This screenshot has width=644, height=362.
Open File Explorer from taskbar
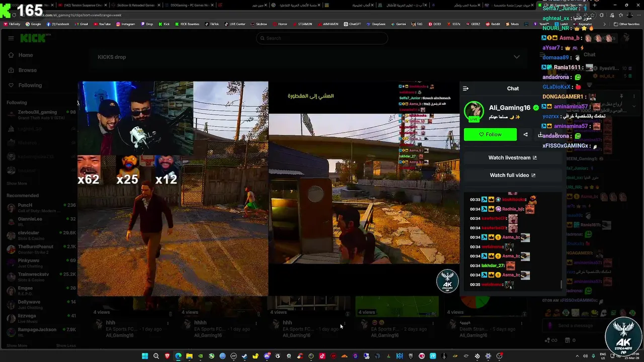click(x=189, y=356)
